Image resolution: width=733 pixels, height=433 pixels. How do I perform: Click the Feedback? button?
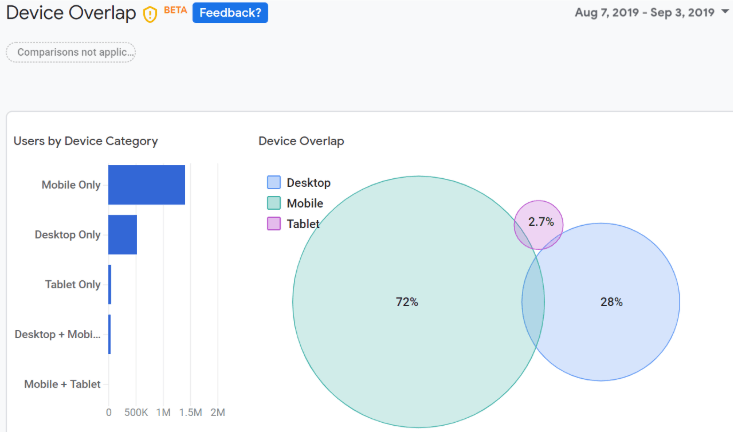[230, 13]
